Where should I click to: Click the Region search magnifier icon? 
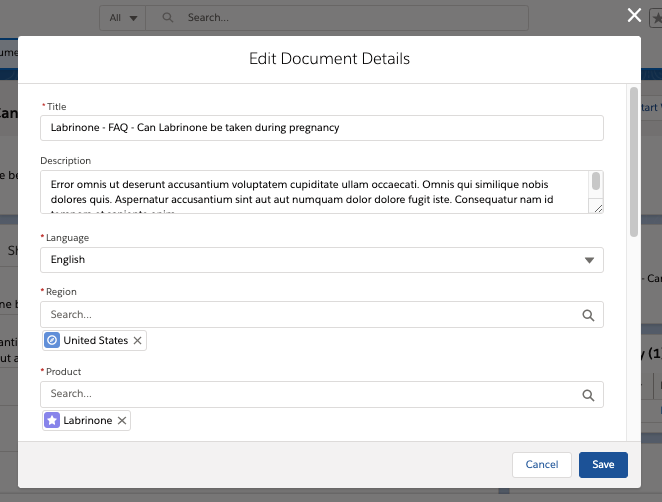pos(589,314)
